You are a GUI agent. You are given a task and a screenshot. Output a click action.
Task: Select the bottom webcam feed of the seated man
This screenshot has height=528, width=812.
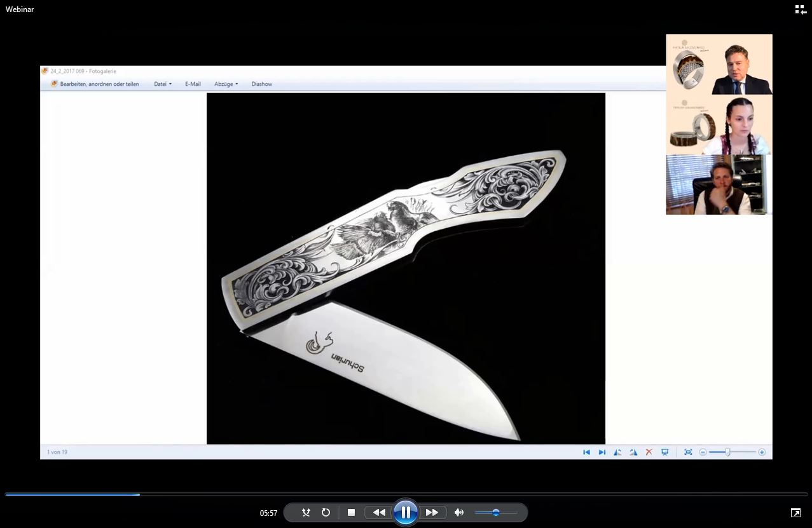pos(719,185)
